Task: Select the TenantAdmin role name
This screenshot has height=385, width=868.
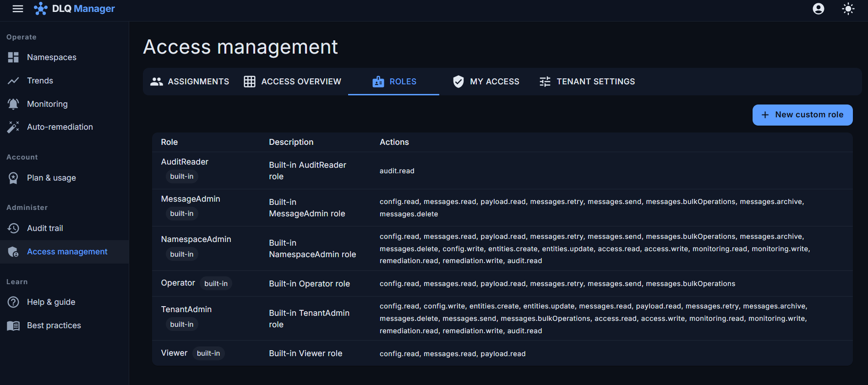Action: (x=186, y=309)
